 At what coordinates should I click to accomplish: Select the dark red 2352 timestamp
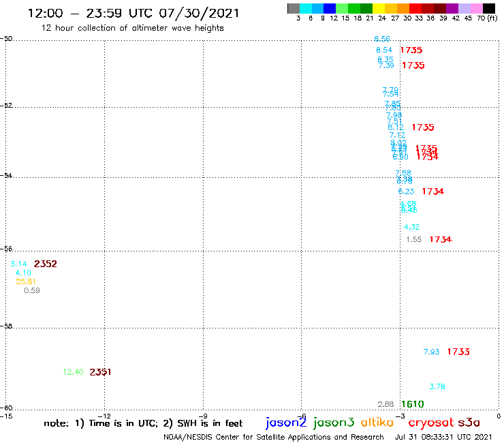pyautogui.click(x=46, y=264)
